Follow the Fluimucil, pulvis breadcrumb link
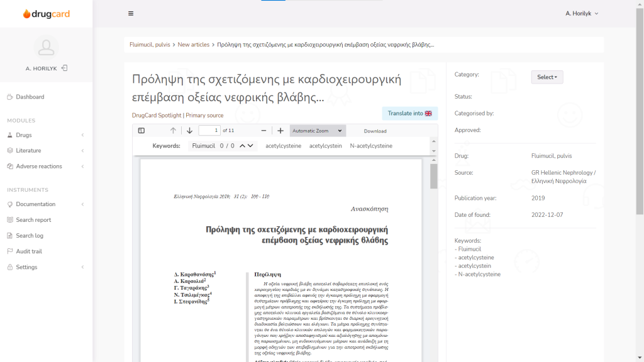This screenshot has width=644, height=362. (x=150, y=45)
